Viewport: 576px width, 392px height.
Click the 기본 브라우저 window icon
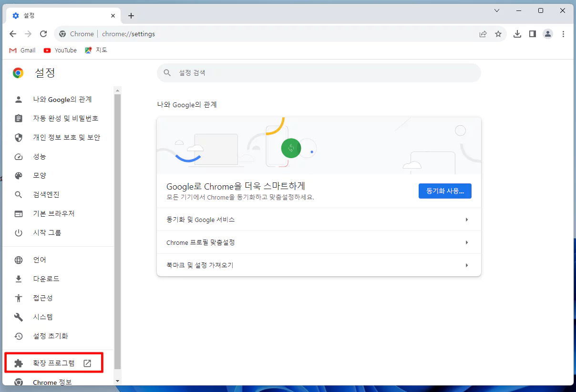(x=19, y=213)
